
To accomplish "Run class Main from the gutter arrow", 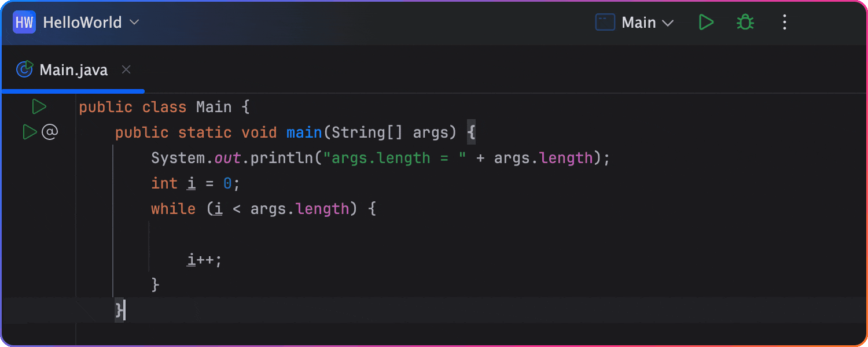I will pyautogui.click(x=39, y=107).
